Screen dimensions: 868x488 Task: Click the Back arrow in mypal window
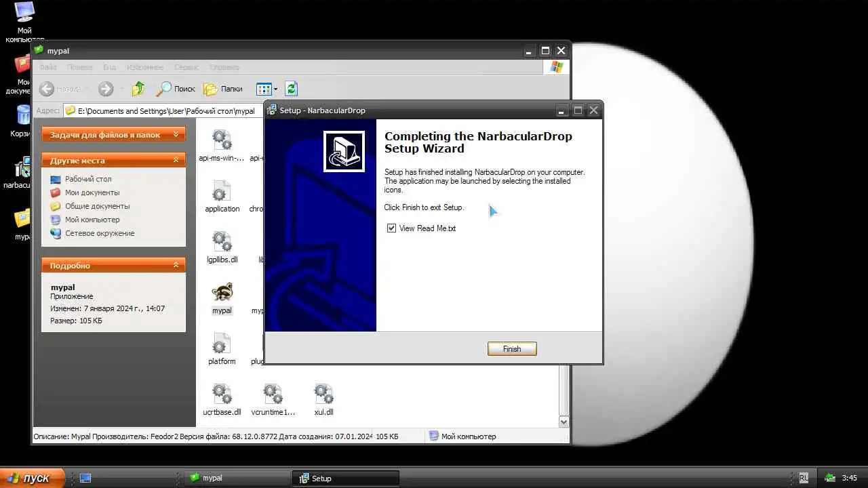[47, 89]
